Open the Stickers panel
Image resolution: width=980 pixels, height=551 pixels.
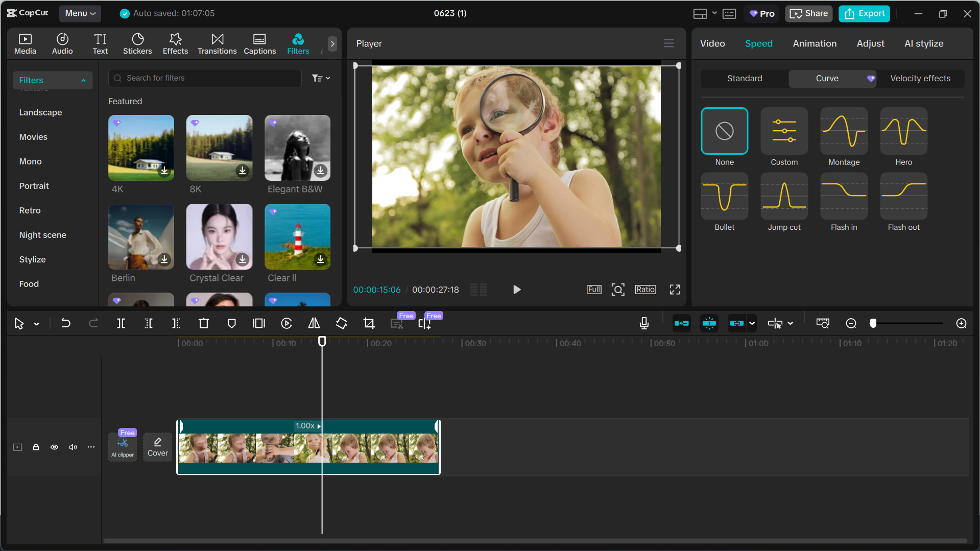coord(137,43)
